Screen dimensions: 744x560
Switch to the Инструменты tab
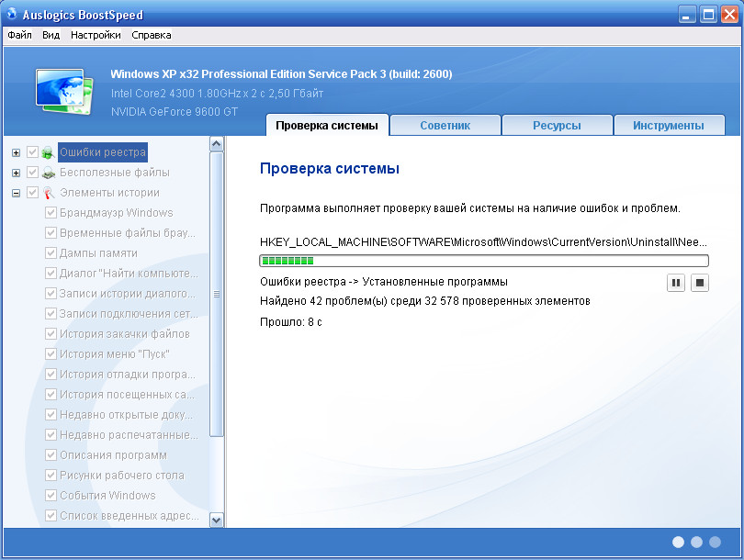pos(669,126)
